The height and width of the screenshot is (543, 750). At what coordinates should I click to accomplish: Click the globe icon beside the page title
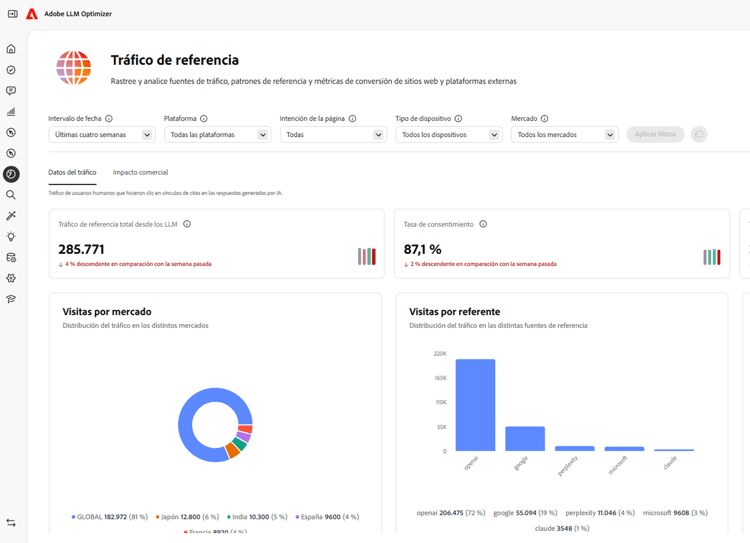click(74, 68)
